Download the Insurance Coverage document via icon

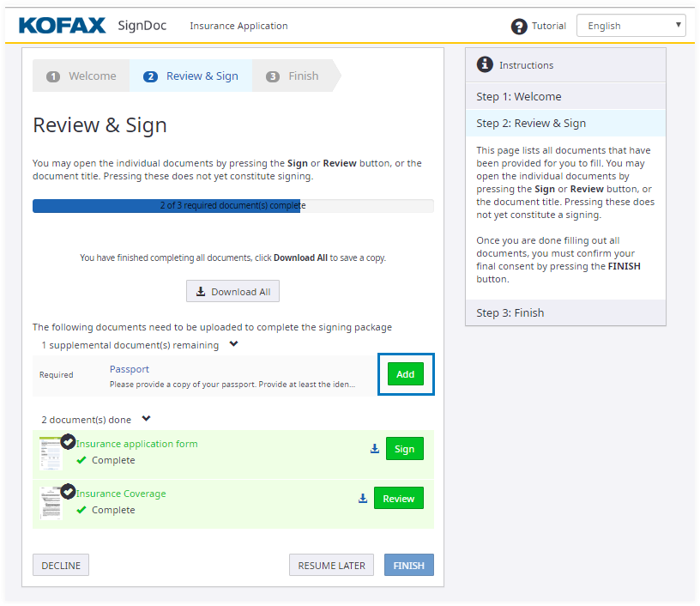[363, 499]
